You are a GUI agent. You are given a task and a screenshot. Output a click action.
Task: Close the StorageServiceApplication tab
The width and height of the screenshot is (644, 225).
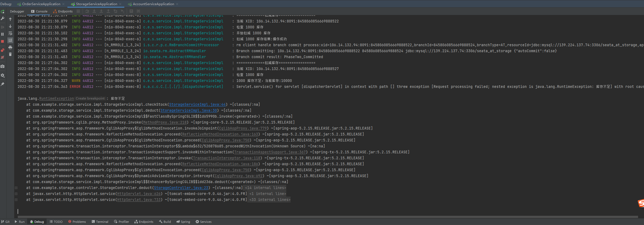120,4
